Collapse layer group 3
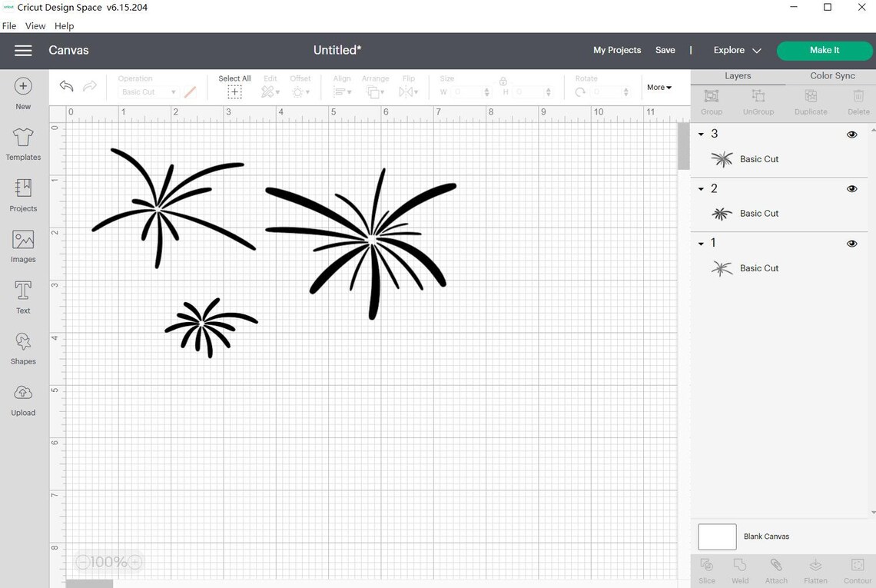This screenshot has height=588, width=876. click(x=700, y=134)
